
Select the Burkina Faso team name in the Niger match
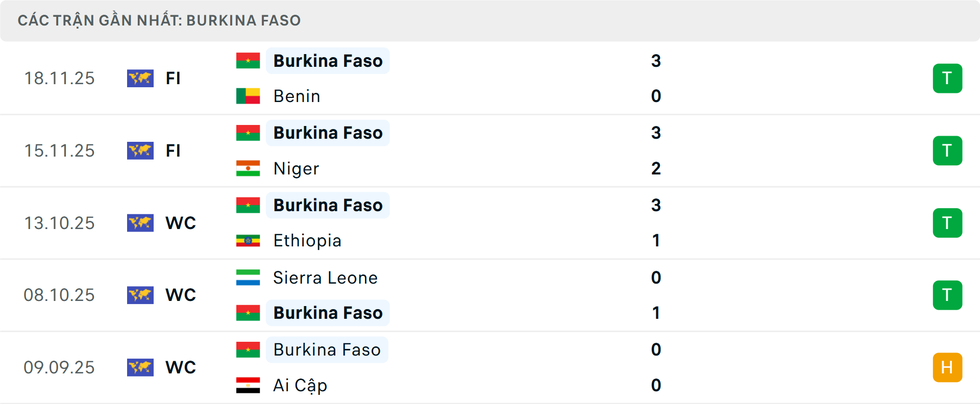coord(328,133)
